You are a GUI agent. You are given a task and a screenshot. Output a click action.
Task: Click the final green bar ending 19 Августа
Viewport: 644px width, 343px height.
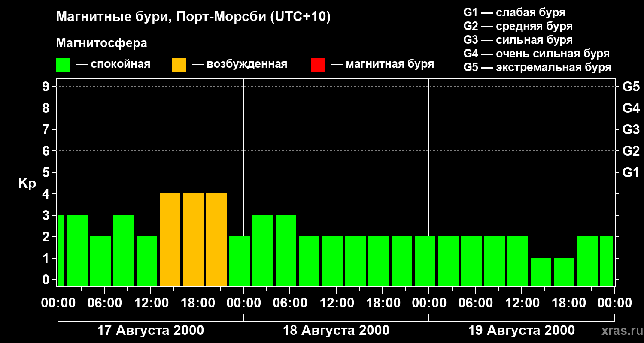coord(607,261)
